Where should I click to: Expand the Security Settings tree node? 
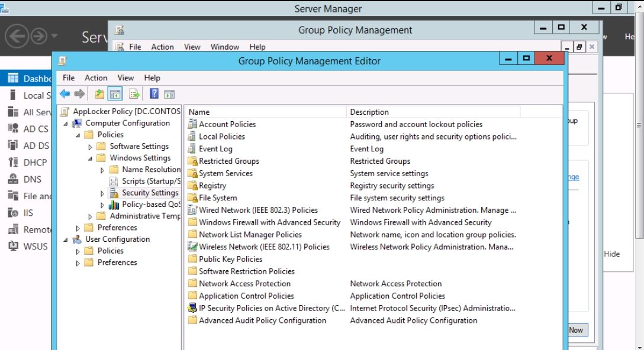click(x=102, y=193)
